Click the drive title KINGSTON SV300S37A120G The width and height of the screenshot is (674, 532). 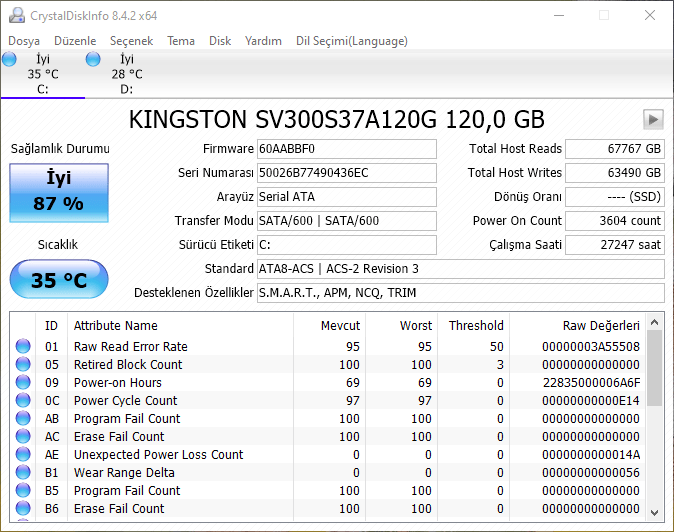pyautogui.click(x=337, y=119)
